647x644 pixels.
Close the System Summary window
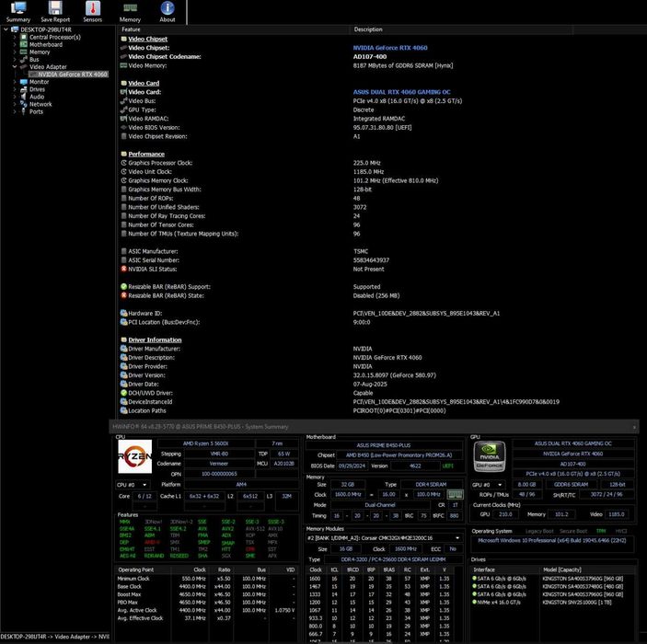click(634, 427)
